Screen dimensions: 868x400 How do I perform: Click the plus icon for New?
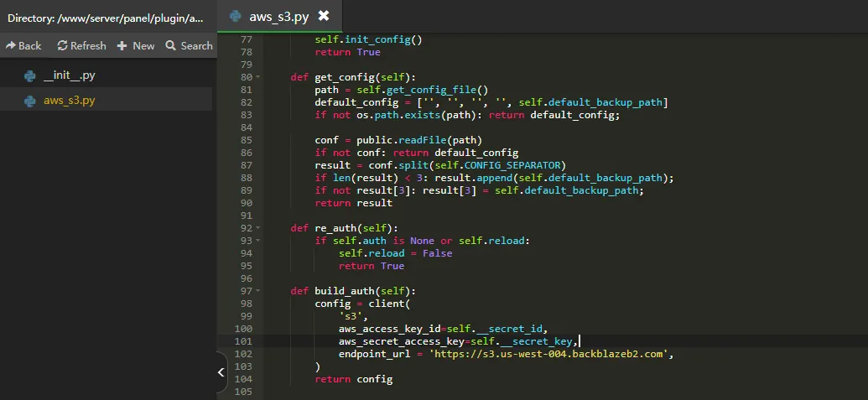point(122,46)
